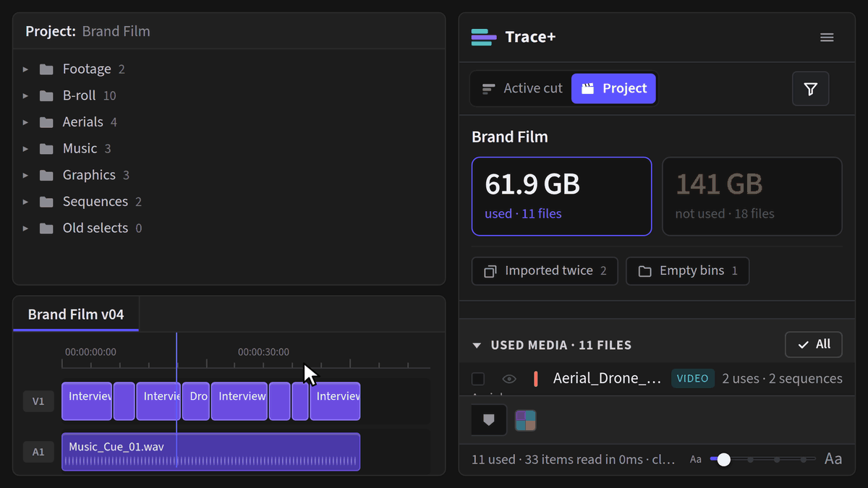
Task: Toggle the All select button
Action: pyautogui.click(x=814, y=345)
